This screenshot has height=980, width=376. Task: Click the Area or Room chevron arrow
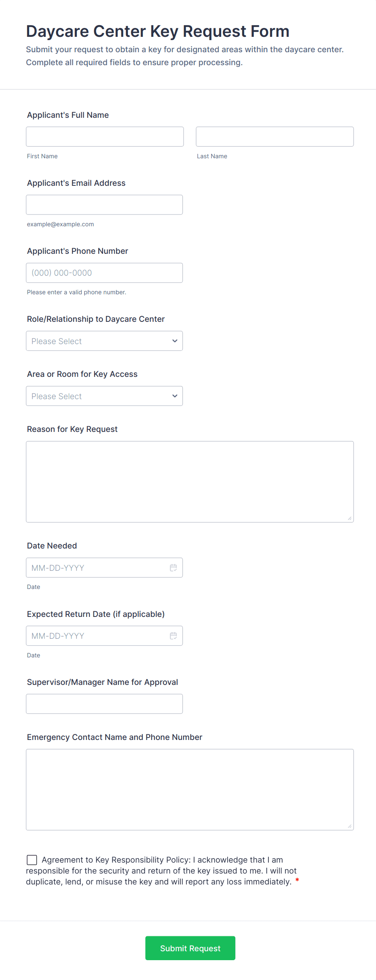point(175,396)
